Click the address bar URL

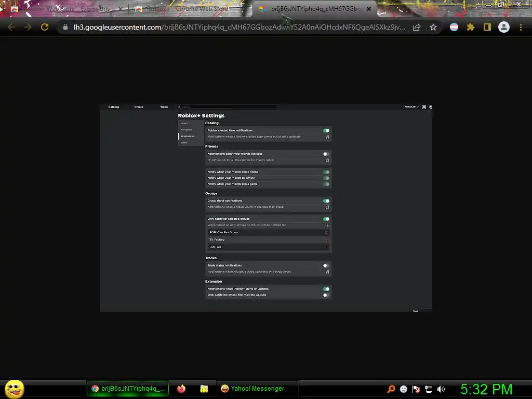(239, 27)
